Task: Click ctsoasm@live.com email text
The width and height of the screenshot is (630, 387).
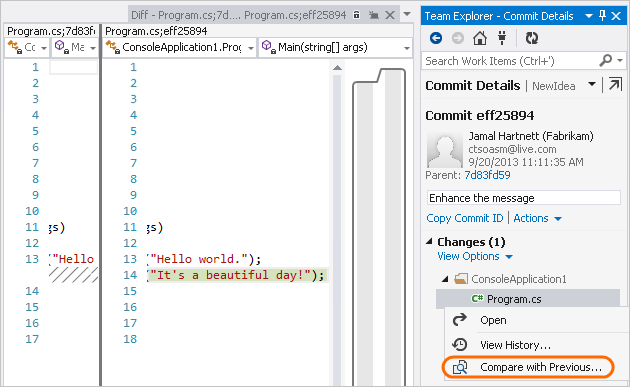Action: 512,149
